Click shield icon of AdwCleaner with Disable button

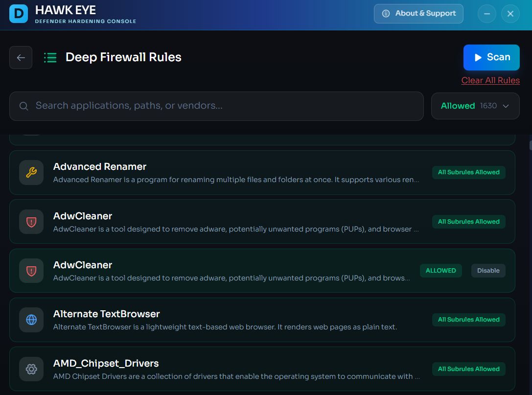31,271
